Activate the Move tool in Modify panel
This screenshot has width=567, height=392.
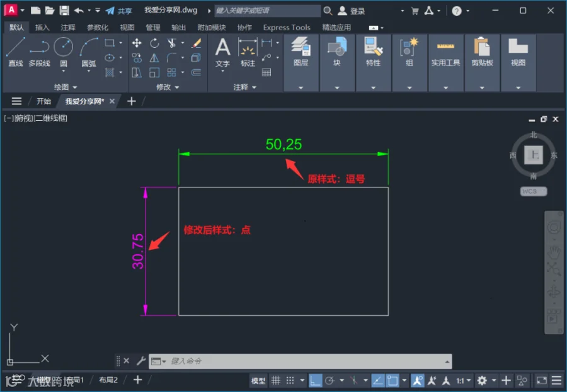[137, 43]
